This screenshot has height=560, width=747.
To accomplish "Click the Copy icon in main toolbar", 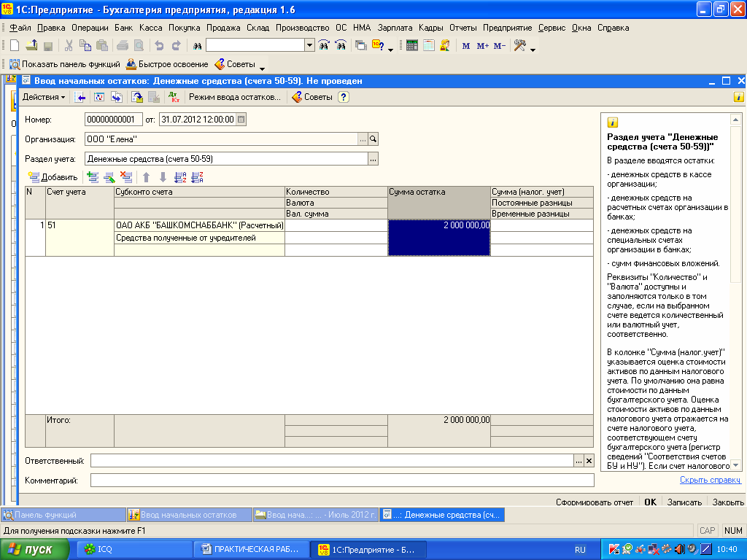I will (x=85, y=45).
